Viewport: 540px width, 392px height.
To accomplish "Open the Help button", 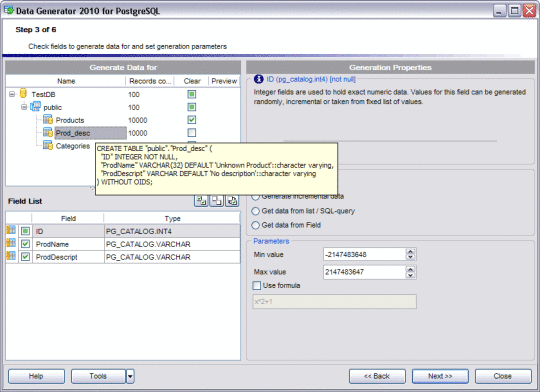I will click(36, 376).
